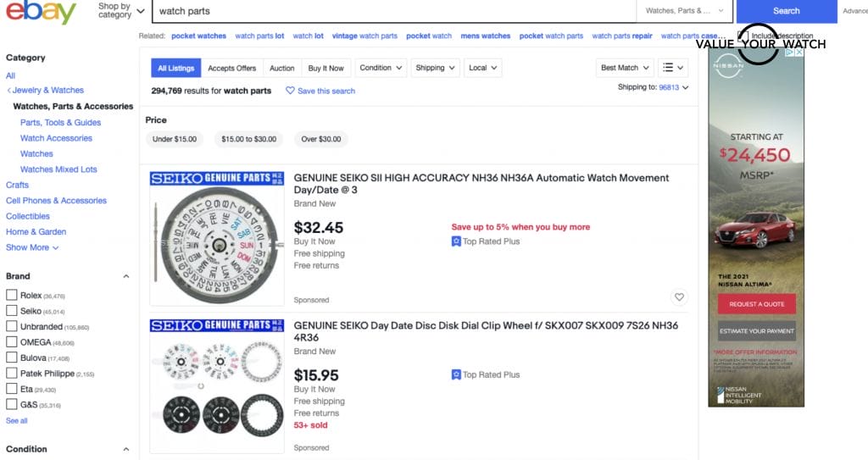Click the heart icon beside Save this search
Viewport: 868px width, 460px height.
coord(290,91)
